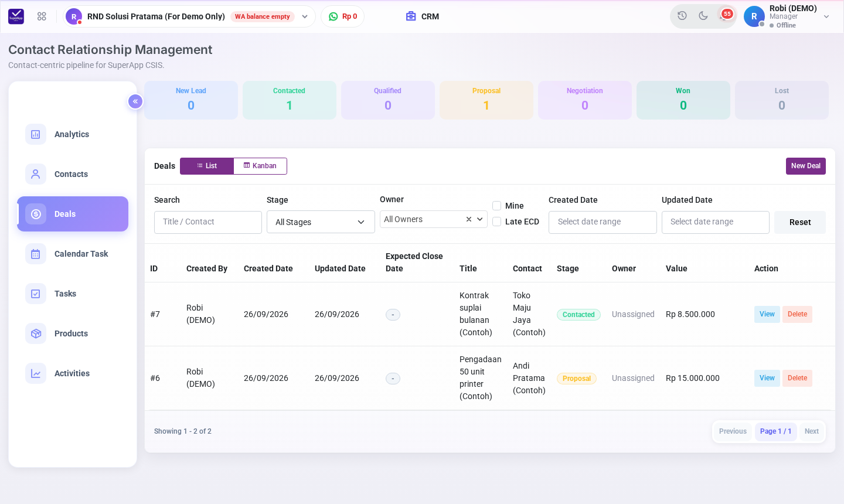844x504 pixels.
Task: Go to Activities in sidebar
Action: pyautogui.click(x=73, y=373)
